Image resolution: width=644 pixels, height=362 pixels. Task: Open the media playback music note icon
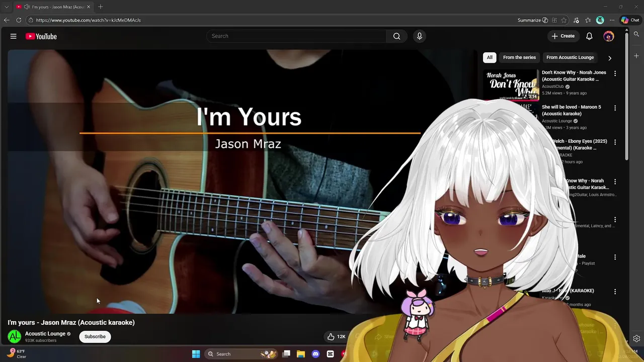point(576,20)
